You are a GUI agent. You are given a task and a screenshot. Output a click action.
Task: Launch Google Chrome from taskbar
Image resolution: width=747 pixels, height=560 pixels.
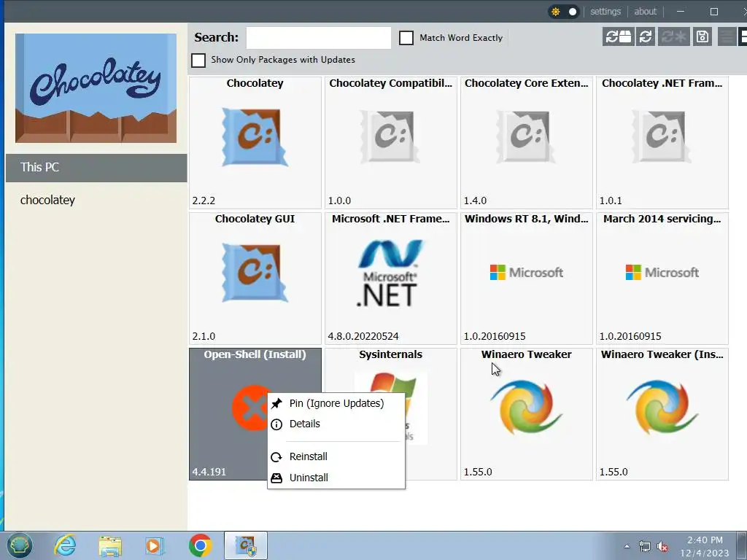click(200, 545)
